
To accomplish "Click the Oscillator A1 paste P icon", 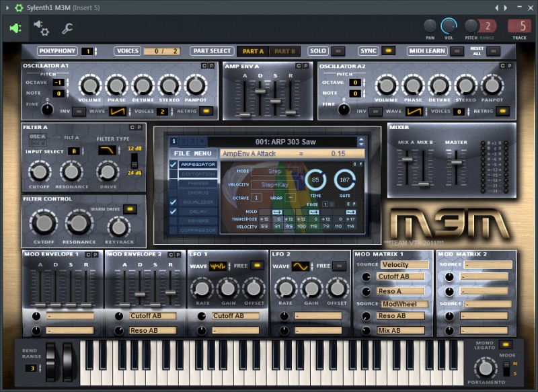I will (211, 66).
